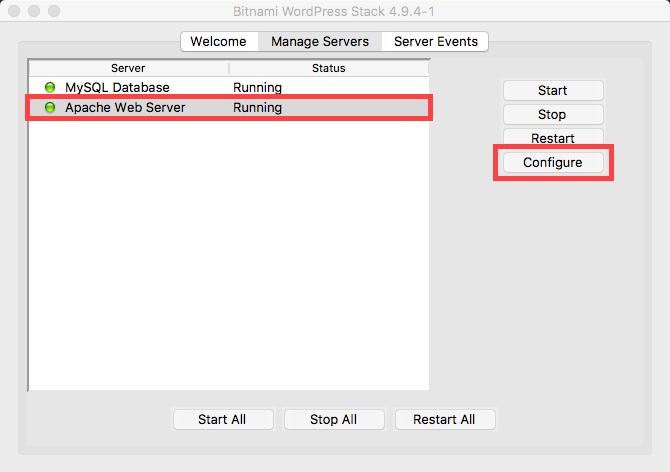Click the Running status of MySQL Database
This screenshot has width=670, height=472.
(257, 88)
